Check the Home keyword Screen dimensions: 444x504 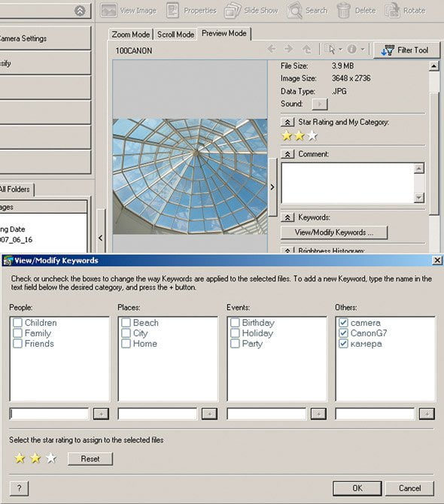point(126,344)
